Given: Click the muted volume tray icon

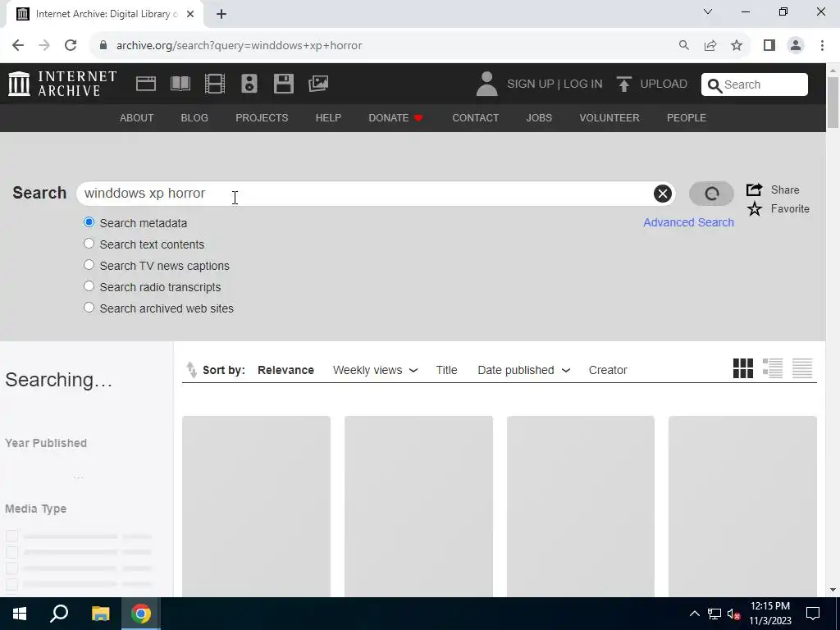Looking at the screenshot, I should [733, 614].
